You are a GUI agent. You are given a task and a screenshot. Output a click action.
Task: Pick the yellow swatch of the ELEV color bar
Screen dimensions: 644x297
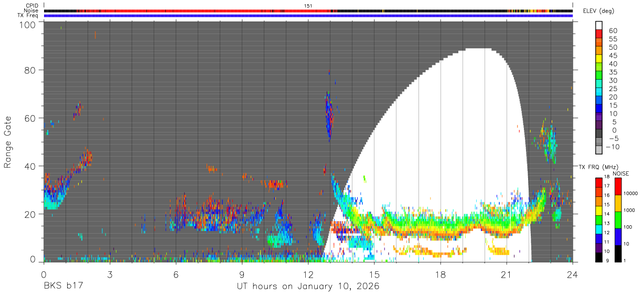pyautogui.click(x=599, y=60)
